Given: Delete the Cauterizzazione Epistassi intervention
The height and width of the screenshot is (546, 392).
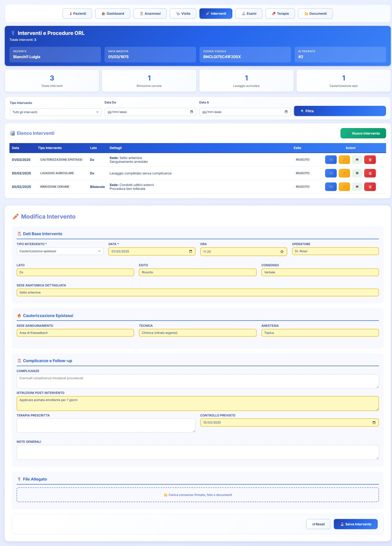Looking at the screenshot, I should pos(370,160).
